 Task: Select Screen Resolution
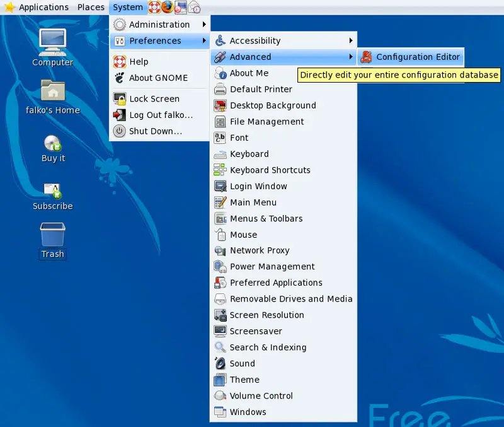[x=283, y=315]
